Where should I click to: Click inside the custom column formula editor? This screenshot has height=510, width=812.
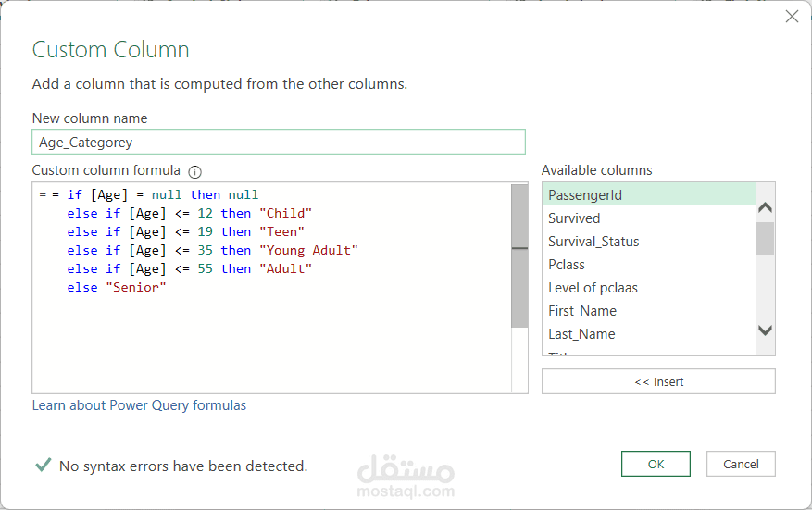pyautogui.click(x=269, y=342)
